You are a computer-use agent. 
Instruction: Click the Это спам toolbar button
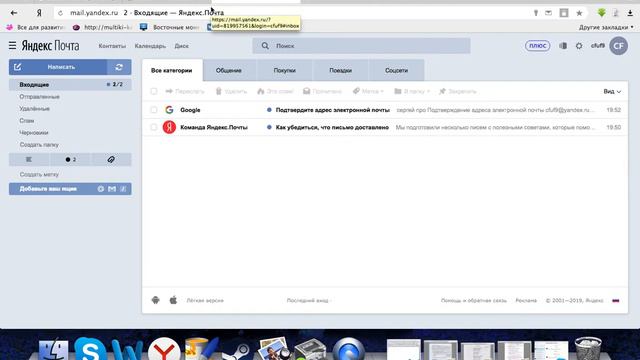coord(276,91)
